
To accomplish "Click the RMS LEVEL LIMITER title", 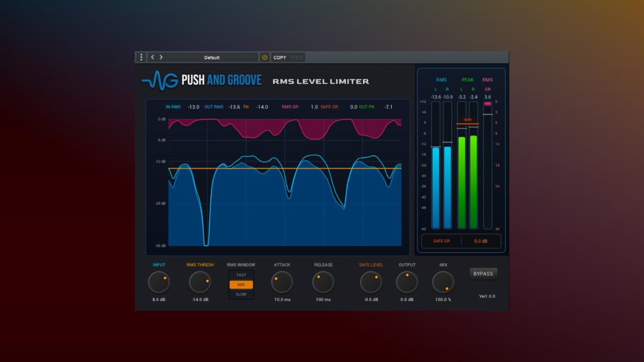I will 321,81.
